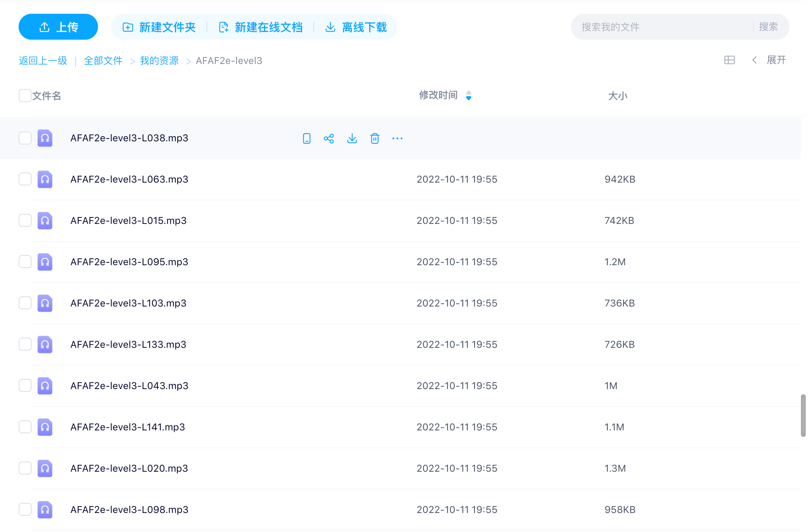
Task: Select checkbox for AFAF2e-level3-L038.mp3
Action: (25, 138)
